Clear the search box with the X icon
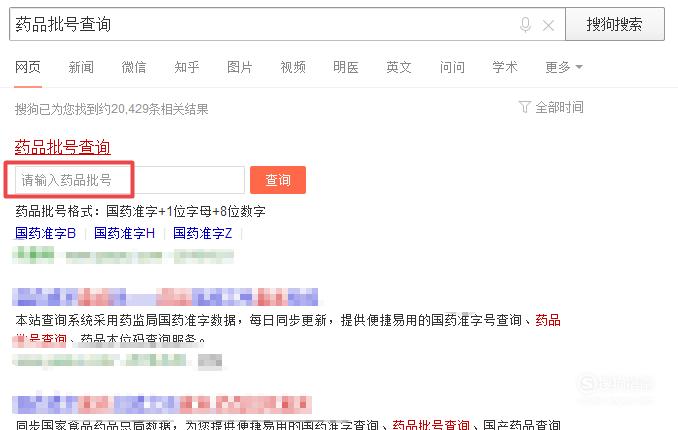Viewport: 678px width, 430px height. click(548, 26)
